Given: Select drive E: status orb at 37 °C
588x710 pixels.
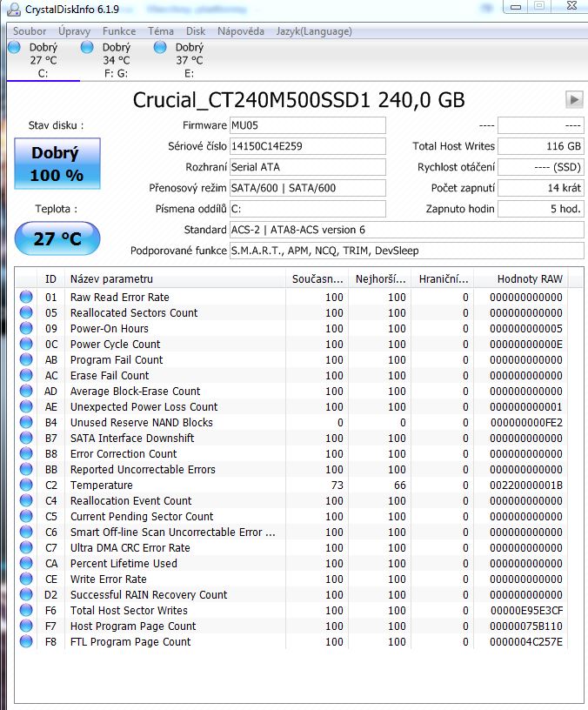Looking at the screenshot, I should point(160,47).
